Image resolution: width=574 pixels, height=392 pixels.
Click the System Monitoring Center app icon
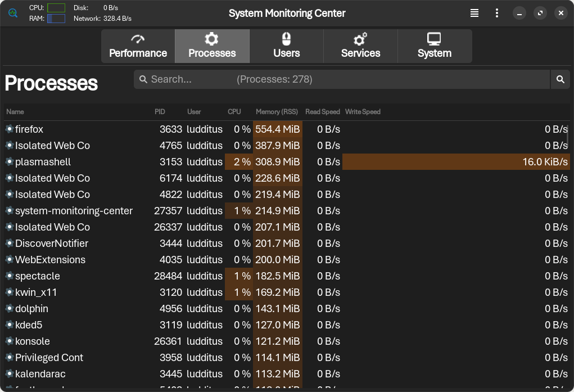tap(13, 13)
